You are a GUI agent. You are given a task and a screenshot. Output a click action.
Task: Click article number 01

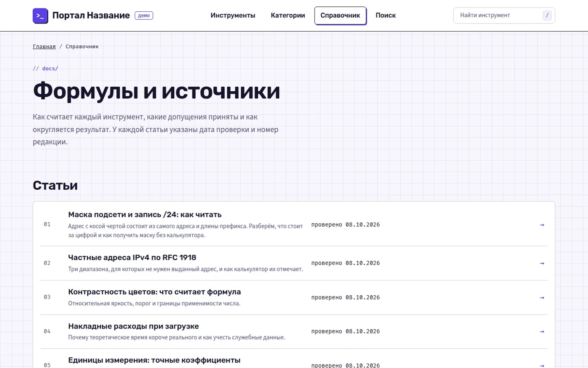(47, 225)
